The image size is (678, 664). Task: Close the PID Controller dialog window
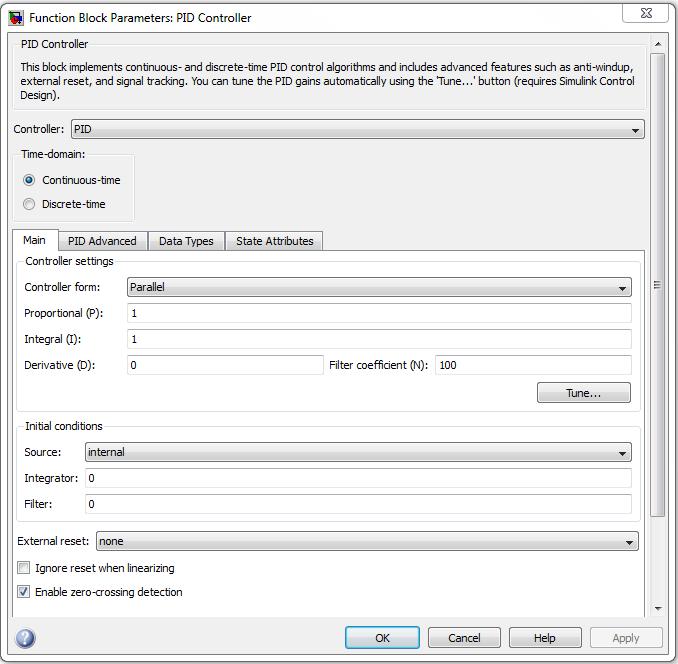(646, 13)
